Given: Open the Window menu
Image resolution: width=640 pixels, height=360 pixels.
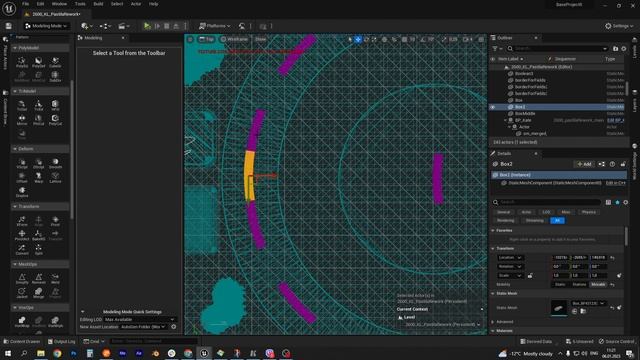Looking at the screenshot, I should click(x=59, y=4).
